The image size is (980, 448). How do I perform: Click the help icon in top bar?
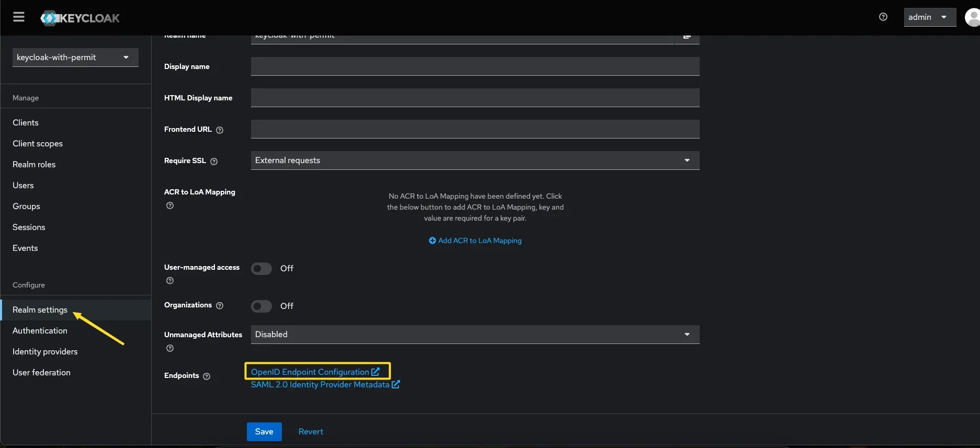point(883,17)
